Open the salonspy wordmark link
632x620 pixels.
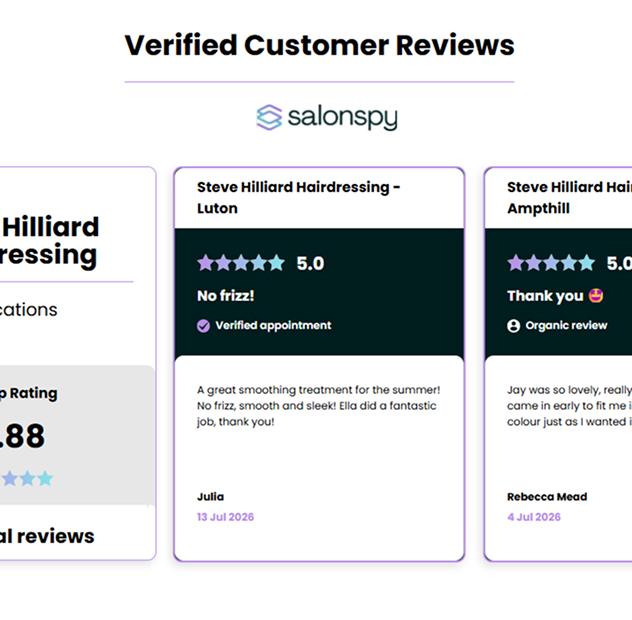(343, 118)
